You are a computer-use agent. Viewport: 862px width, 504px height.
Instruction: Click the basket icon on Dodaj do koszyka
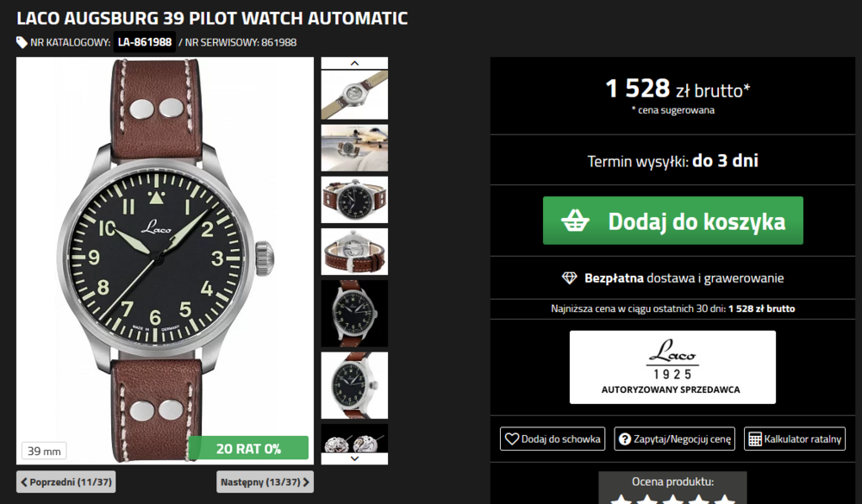click(575, 221)
